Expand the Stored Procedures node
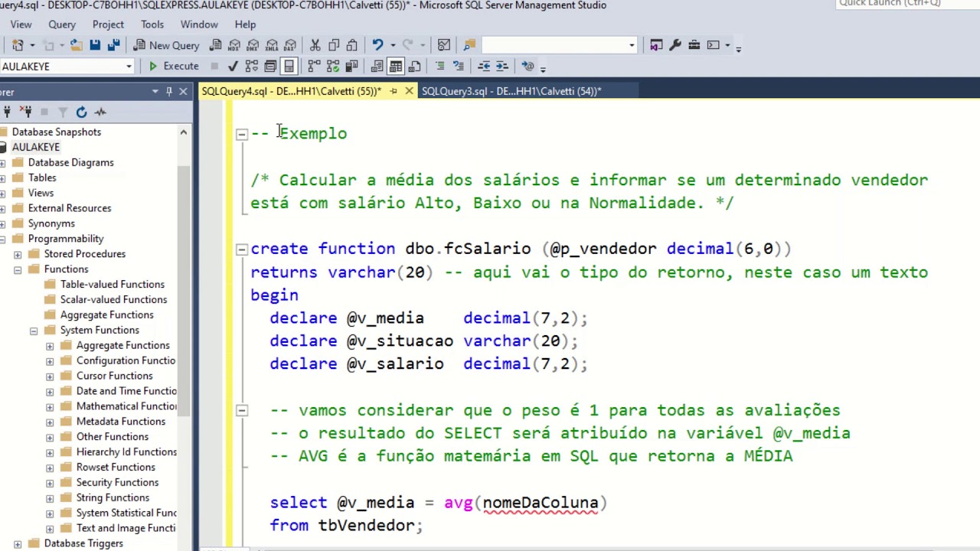 [x=18, y=254]
